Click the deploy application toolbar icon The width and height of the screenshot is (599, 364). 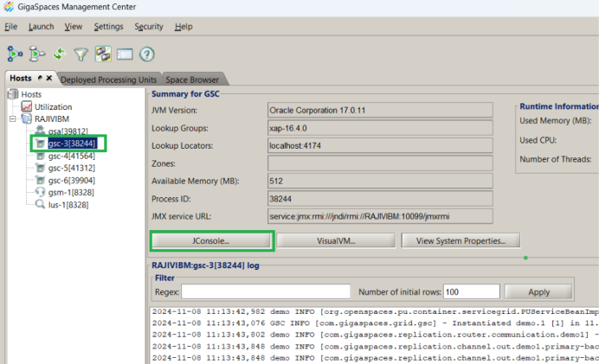15,54
